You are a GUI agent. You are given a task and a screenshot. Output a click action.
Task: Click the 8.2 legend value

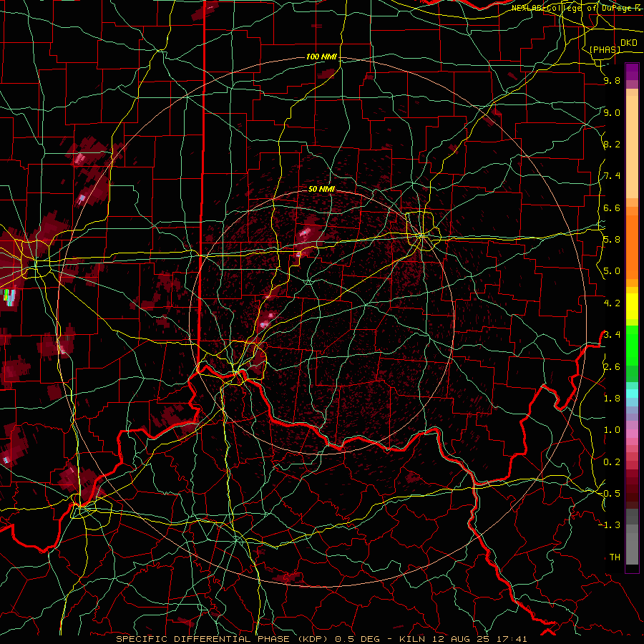[612, 144]
